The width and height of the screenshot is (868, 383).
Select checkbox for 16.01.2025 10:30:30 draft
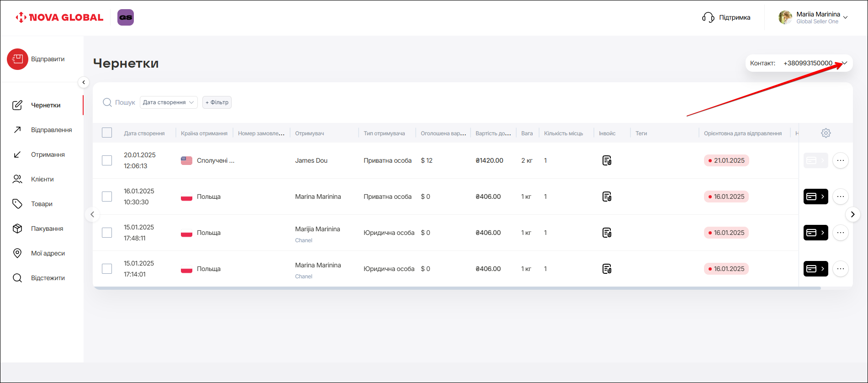tap(107, 197)
